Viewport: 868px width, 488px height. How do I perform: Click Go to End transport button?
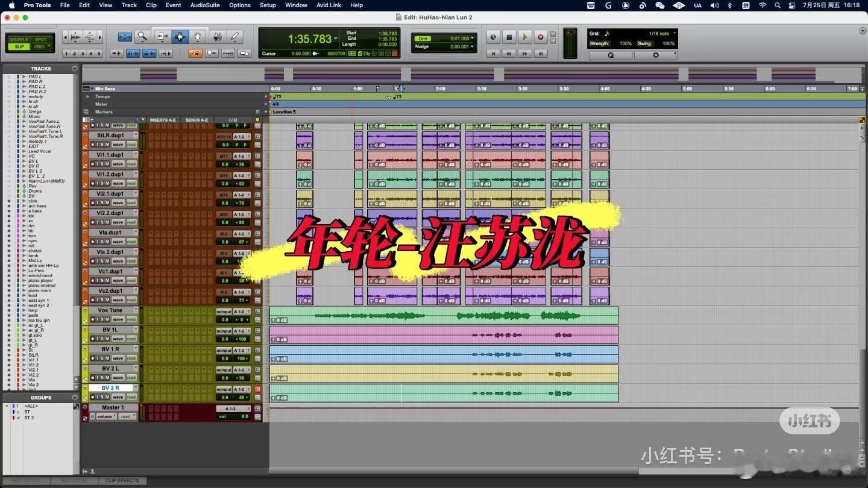click(541, 54)
